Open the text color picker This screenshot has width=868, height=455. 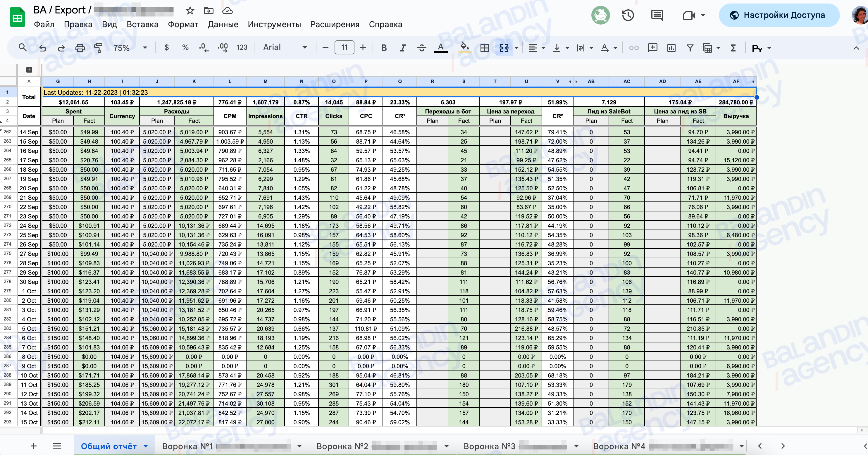pyautogui.click(x=441, y=48)
